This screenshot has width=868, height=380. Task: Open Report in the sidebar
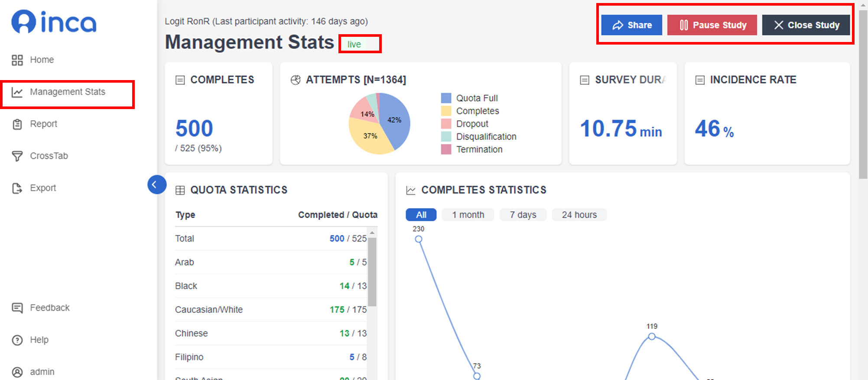(44, 124)
